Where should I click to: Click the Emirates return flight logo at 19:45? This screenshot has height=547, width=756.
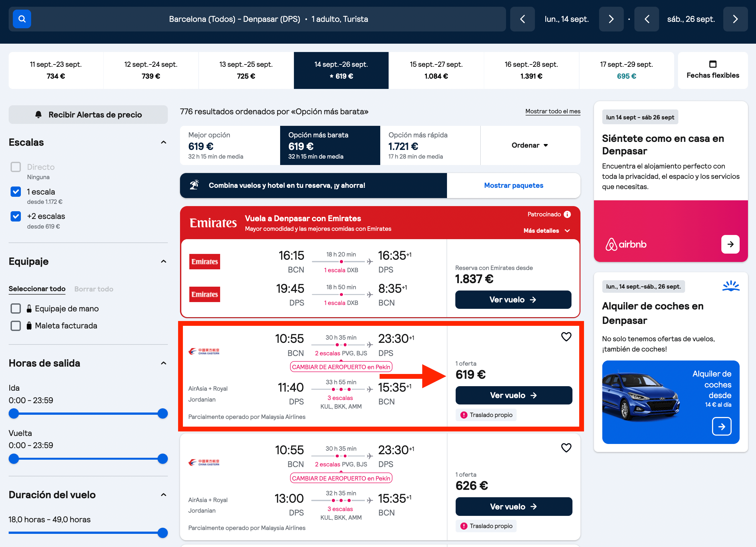click(x=205, y=294)
